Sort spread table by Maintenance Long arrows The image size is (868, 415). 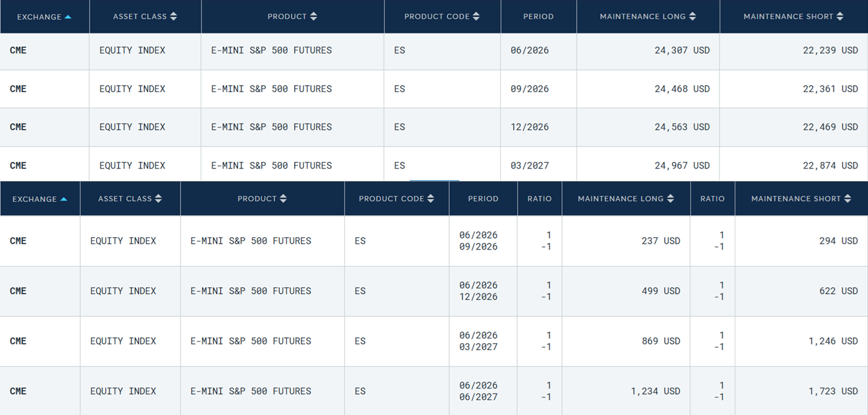[x=671, y=199]
